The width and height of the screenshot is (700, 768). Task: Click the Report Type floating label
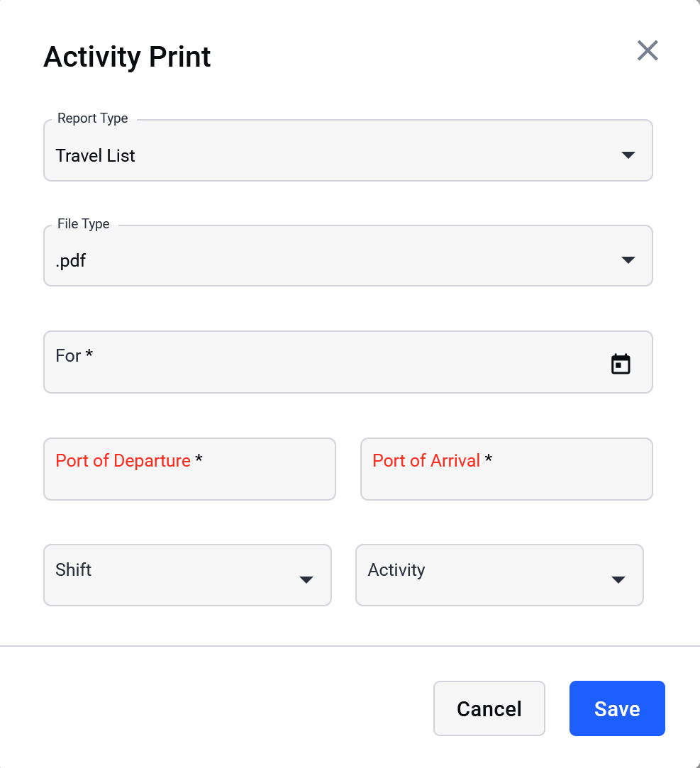click(93, 118)
